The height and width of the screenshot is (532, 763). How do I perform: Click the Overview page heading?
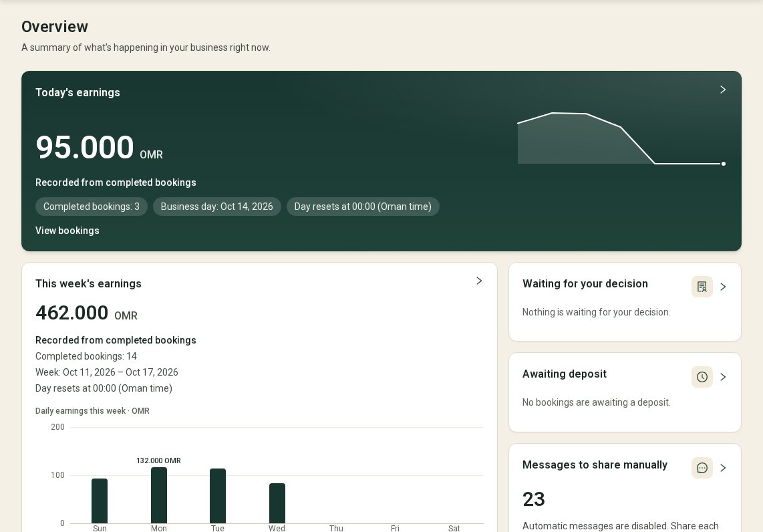(x=55, y=27)
